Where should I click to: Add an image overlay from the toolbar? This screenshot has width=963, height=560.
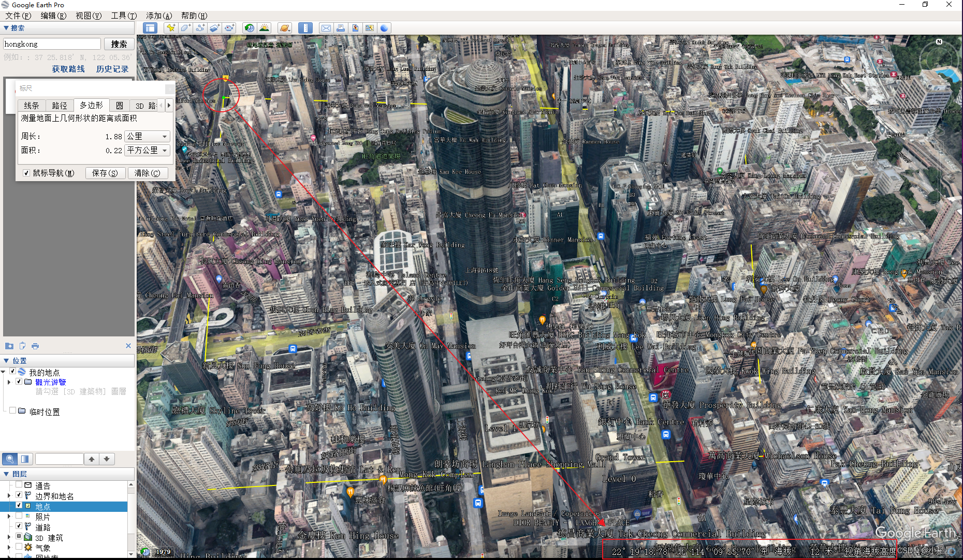(x=214, y=28)
